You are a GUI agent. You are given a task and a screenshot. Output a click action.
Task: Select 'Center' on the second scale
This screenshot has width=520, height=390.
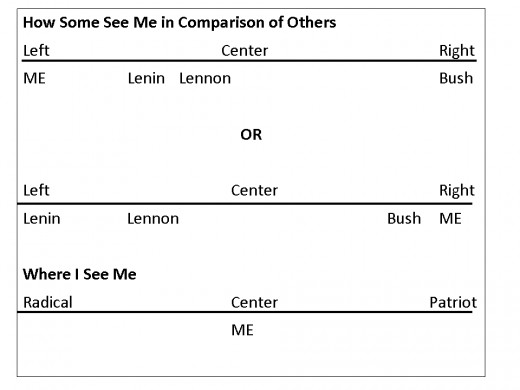[x=254, y=191]
